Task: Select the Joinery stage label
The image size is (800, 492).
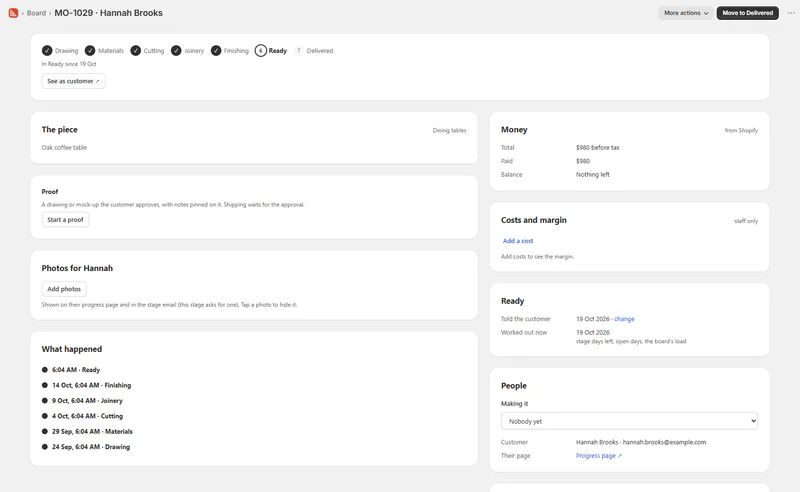Action: coord(194,51)
